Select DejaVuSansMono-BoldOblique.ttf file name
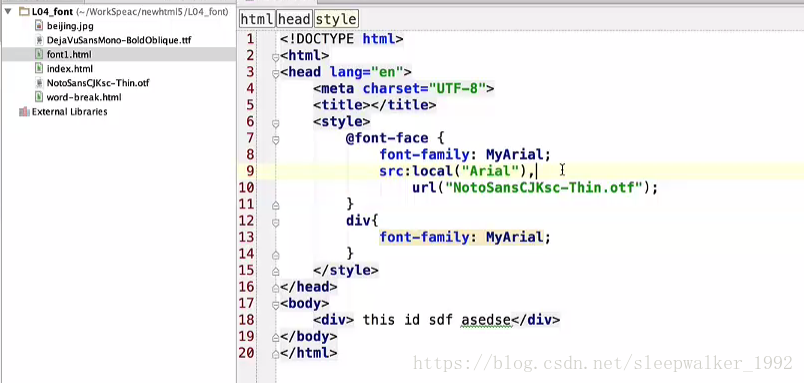The height and width of the screenshot is (383, 804). click(x=118, y=40)
